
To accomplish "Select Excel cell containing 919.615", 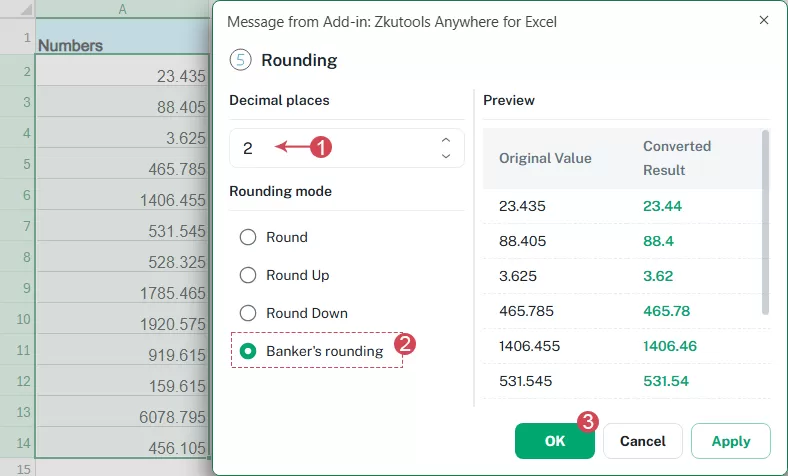I will click(123, 350).
